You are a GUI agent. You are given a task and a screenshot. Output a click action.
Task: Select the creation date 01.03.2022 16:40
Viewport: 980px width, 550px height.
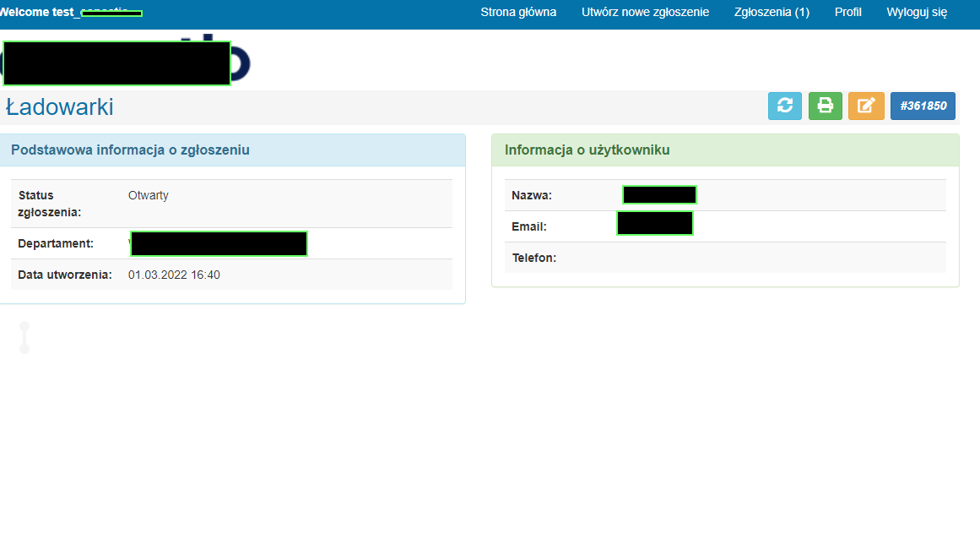point(174,275)
